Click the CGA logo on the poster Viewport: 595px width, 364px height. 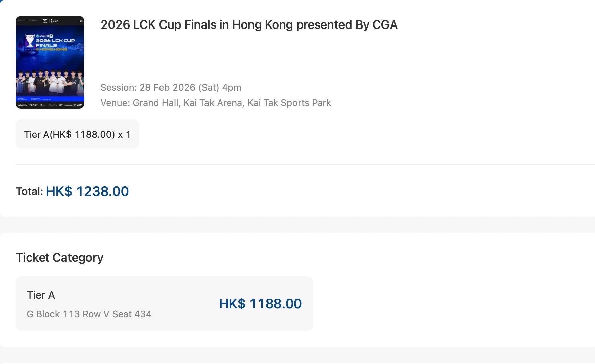54,21
